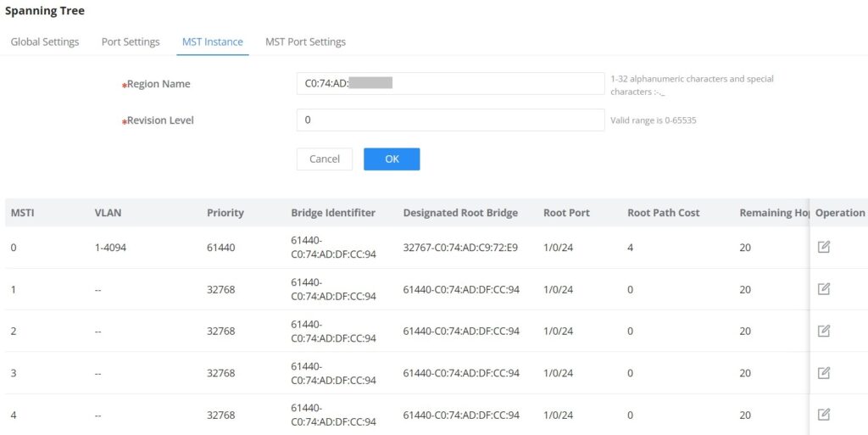Click the 'Valid range is 0-65535' hint
This screenshot has height=435, width=868.
tap(654, 120)
